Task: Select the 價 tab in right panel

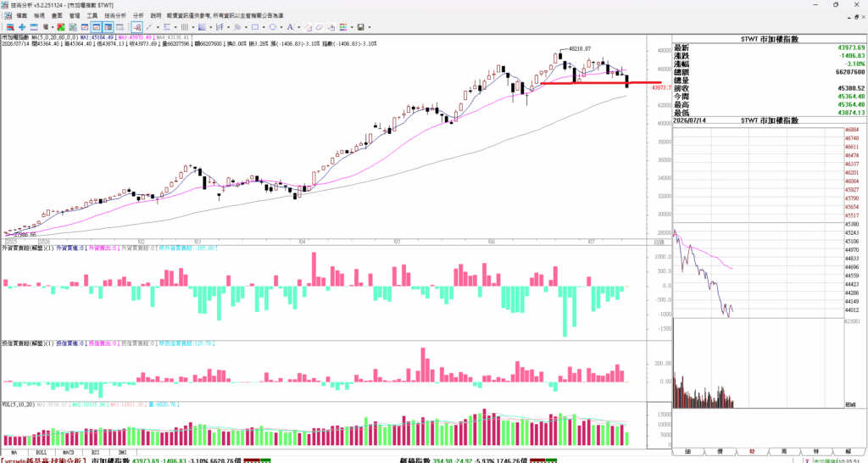Action: [x=720, y=451]
